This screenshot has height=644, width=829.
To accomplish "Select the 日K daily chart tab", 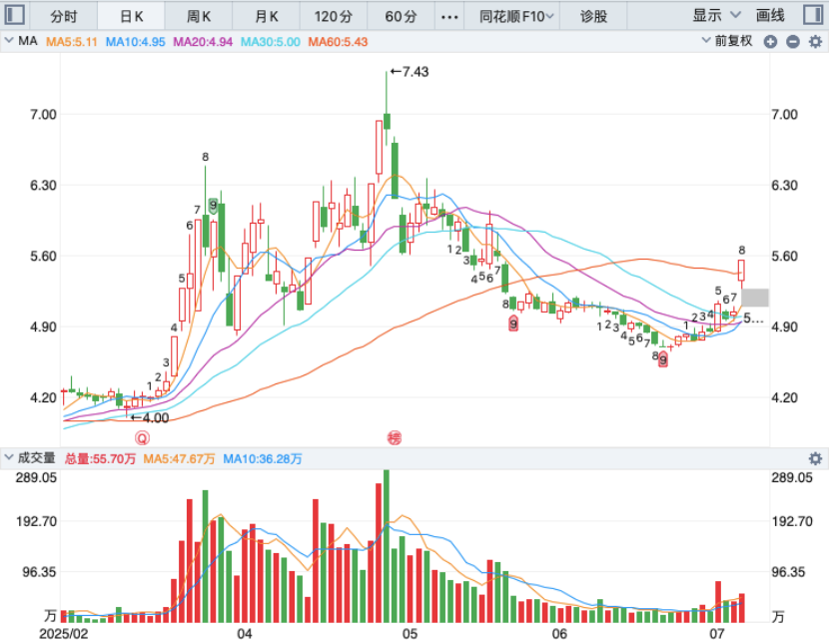I will coord(131,16).
